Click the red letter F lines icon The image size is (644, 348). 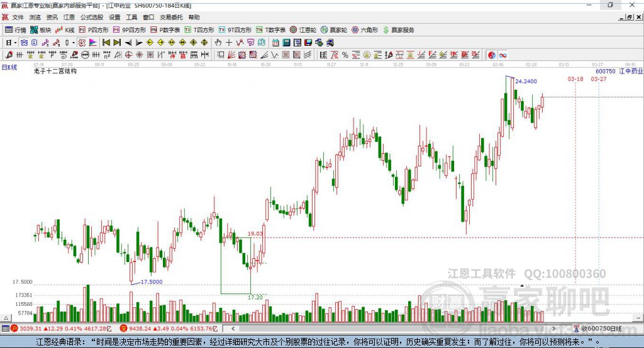pos(431,55)
